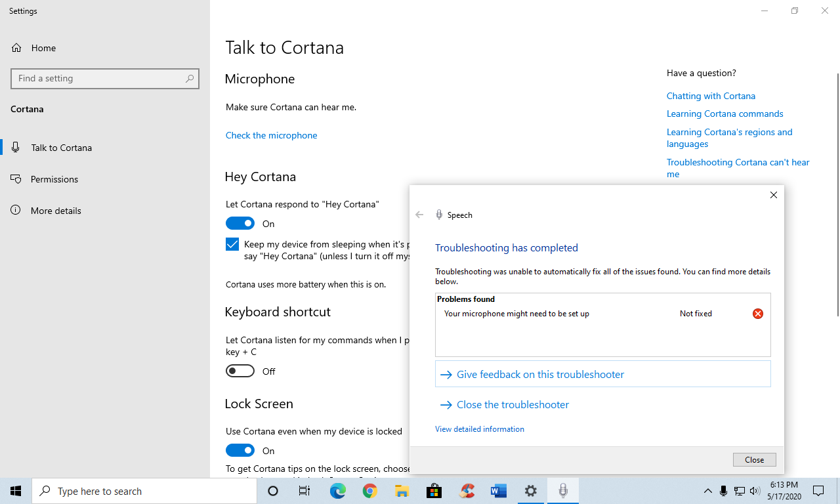Image resolution: width=840 pixels, height=504 pixels.
Task: Launch Google Chrome from the taskbar
Action: point(370,491)
